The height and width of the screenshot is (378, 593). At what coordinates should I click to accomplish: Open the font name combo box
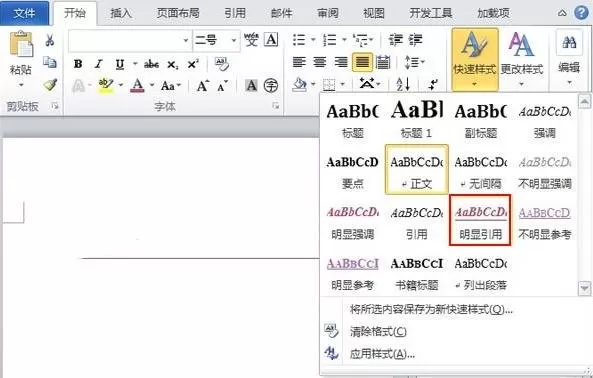coord(129,40)
